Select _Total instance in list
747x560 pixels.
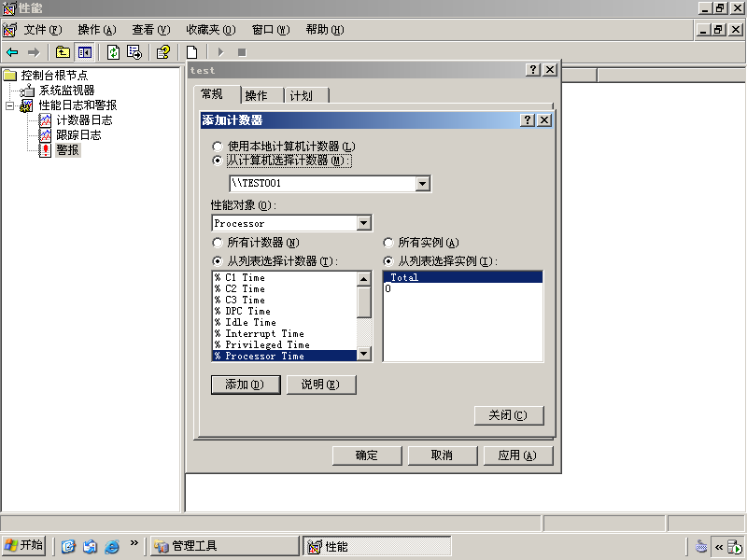pyautogui.click(x=463, y=277)
